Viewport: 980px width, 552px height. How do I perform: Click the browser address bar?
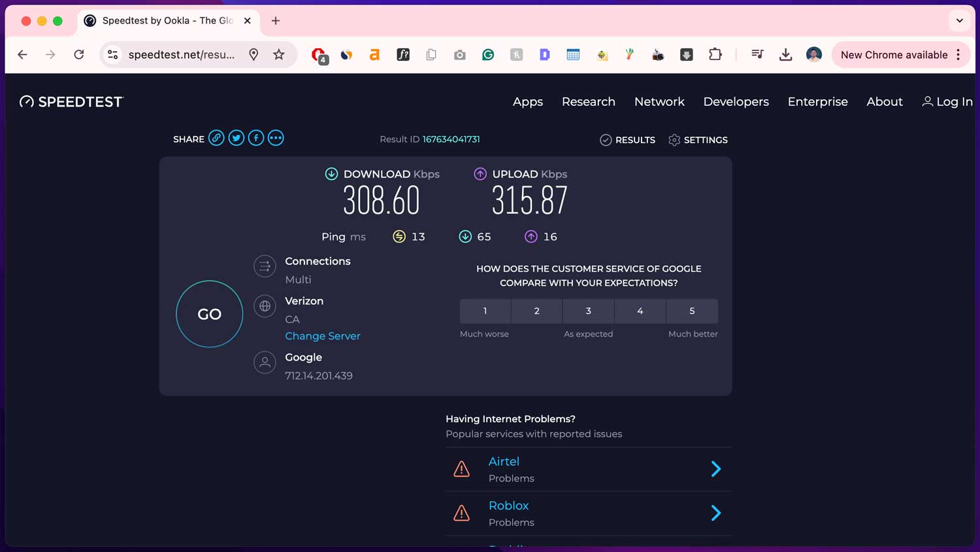point(183,54)
